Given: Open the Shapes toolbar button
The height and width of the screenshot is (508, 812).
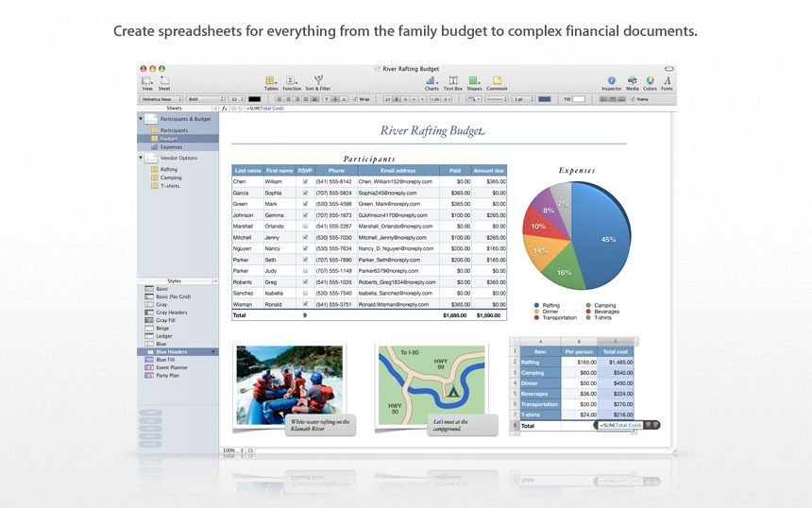Looking at the screenshot, I should pyautogui.click(x=474, y=83).
